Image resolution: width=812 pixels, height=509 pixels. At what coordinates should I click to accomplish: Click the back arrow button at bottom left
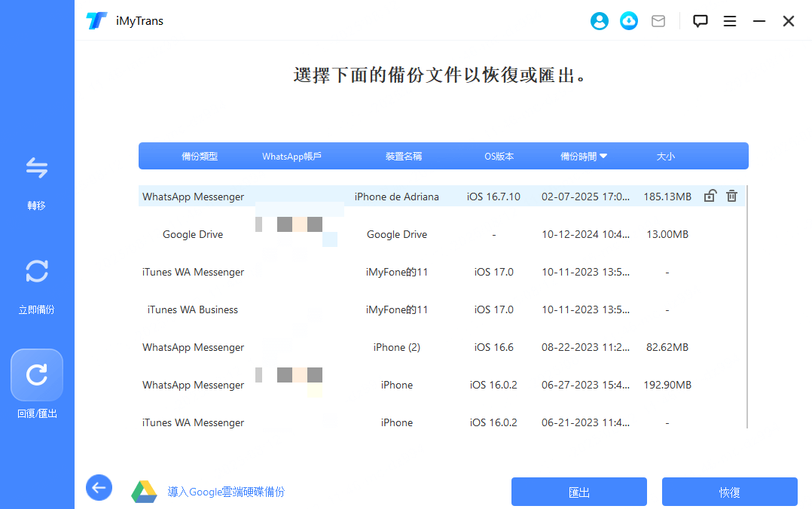pyautogui.click(x=99, y=488)
